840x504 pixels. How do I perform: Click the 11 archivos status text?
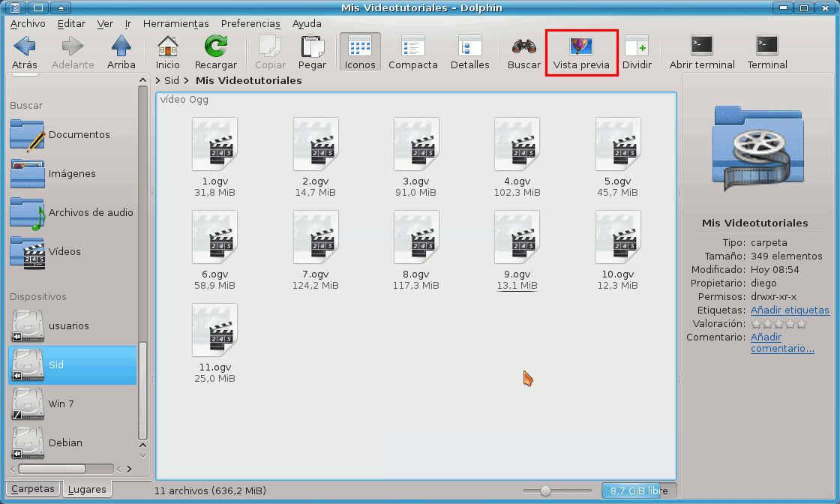pos(210,490)
